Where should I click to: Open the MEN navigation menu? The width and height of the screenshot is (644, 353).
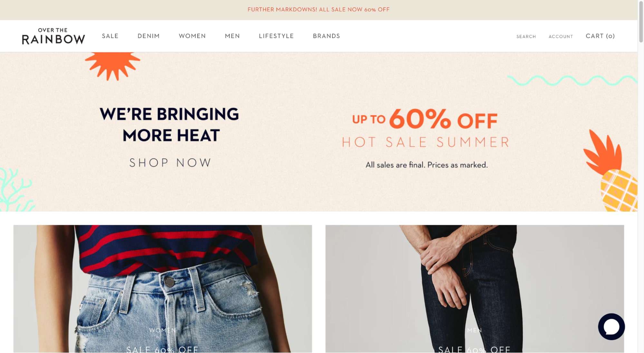coord(232,36)
